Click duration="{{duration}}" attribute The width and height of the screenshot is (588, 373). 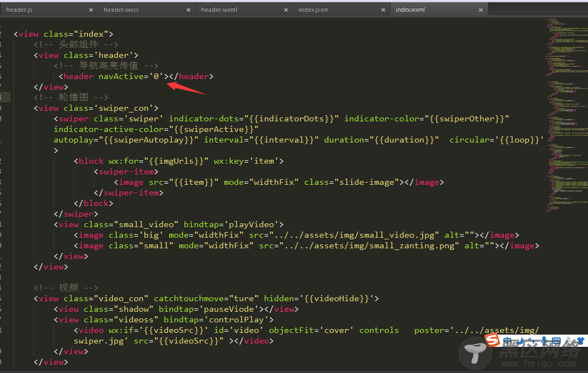point(381,140)
